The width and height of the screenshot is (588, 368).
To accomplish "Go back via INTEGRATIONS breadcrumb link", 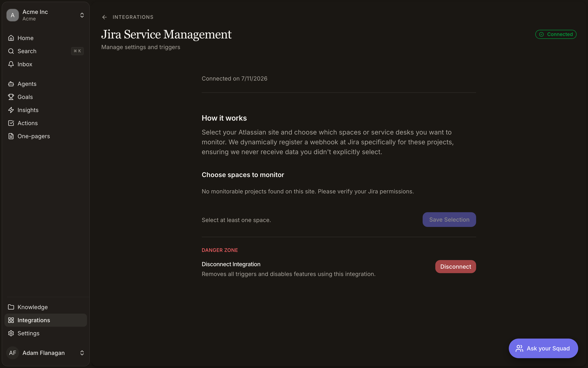I will click(133, 17).
